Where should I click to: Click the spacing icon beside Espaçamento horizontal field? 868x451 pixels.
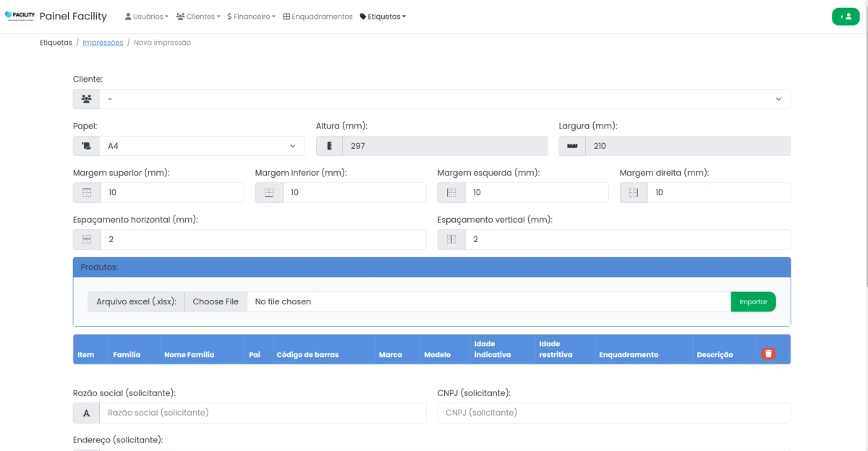[x=85, y=239]
